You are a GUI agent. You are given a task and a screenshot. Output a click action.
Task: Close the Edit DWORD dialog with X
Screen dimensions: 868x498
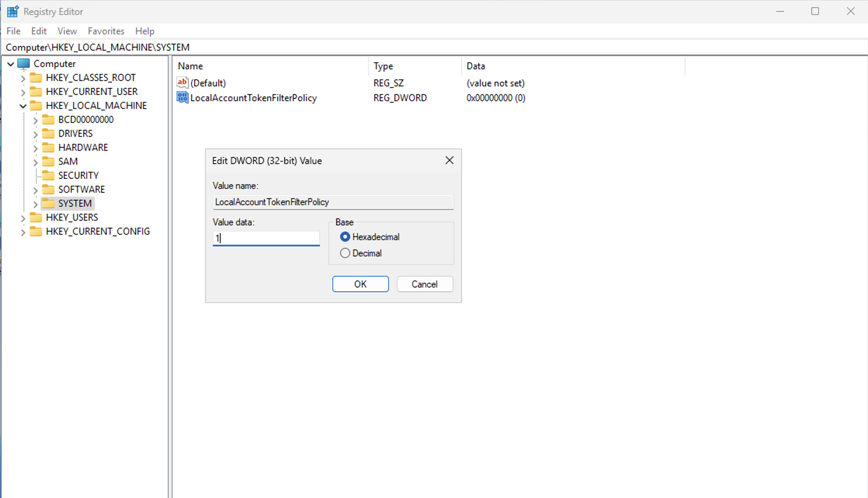point(449,160)
